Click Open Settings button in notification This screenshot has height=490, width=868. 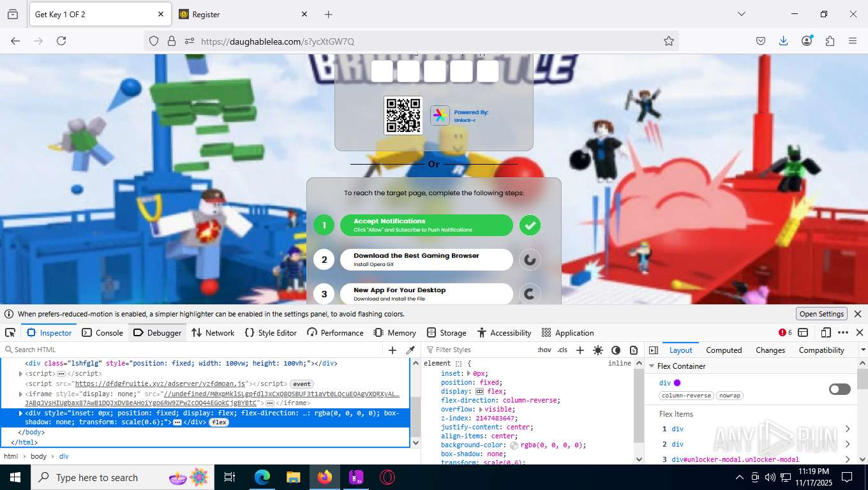822,314
